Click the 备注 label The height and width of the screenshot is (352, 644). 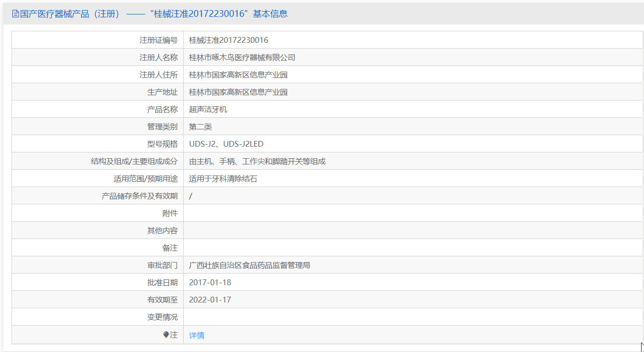click(170, 248)
